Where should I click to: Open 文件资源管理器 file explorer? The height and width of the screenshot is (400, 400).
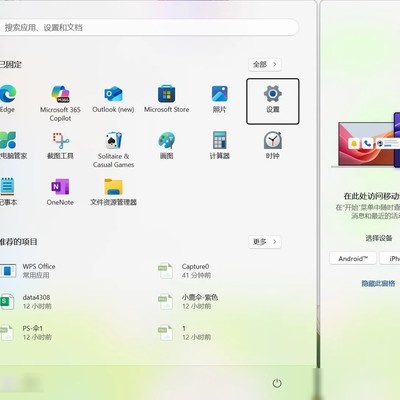[x=113, y=192]
